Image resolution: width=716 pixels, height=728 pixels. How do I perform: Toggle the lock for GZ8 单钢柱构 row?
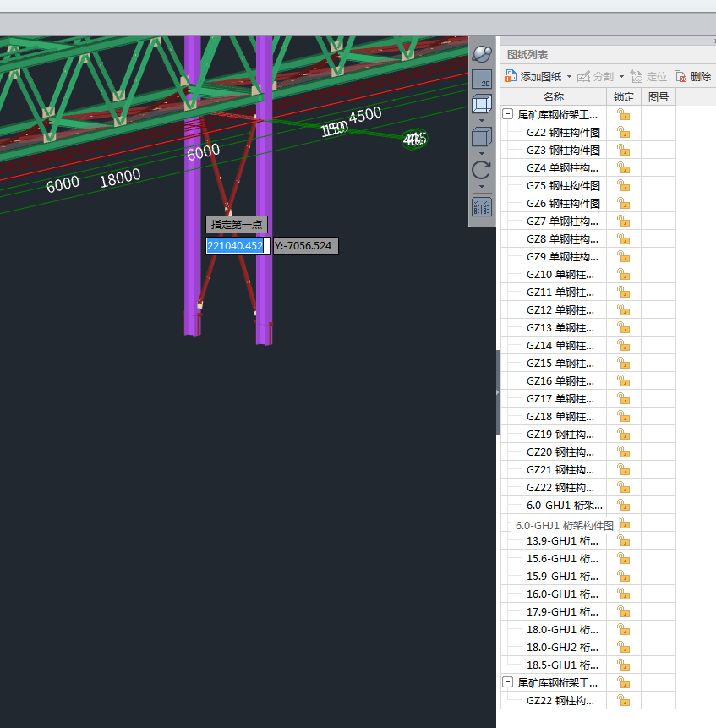pos(623,238)
